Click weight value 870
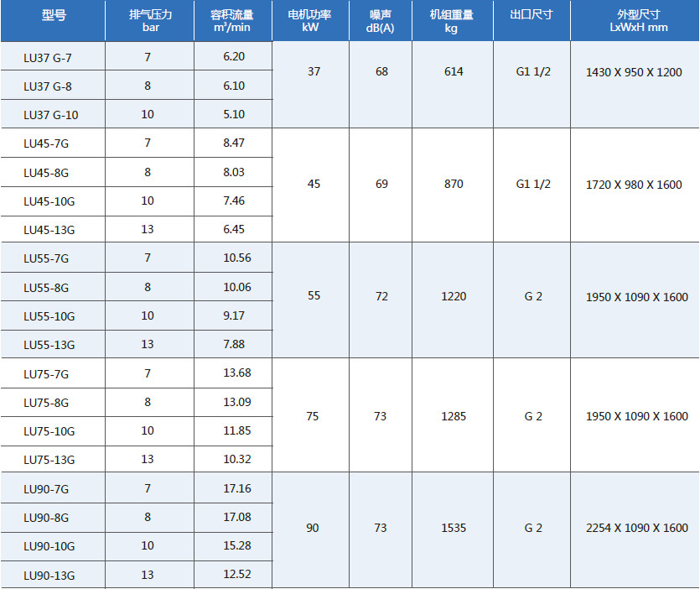The width and height of the screenshot is (700, 589). (454, 184)
